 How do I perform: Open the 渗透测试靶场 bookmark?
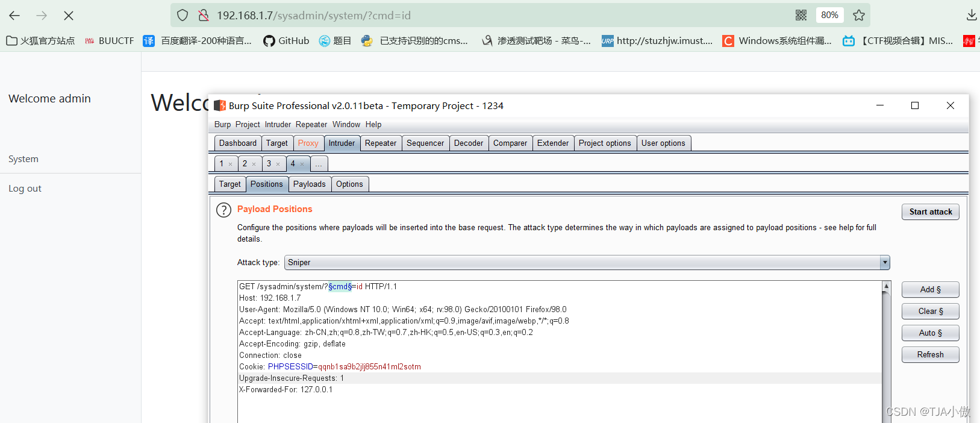point(536,40)
